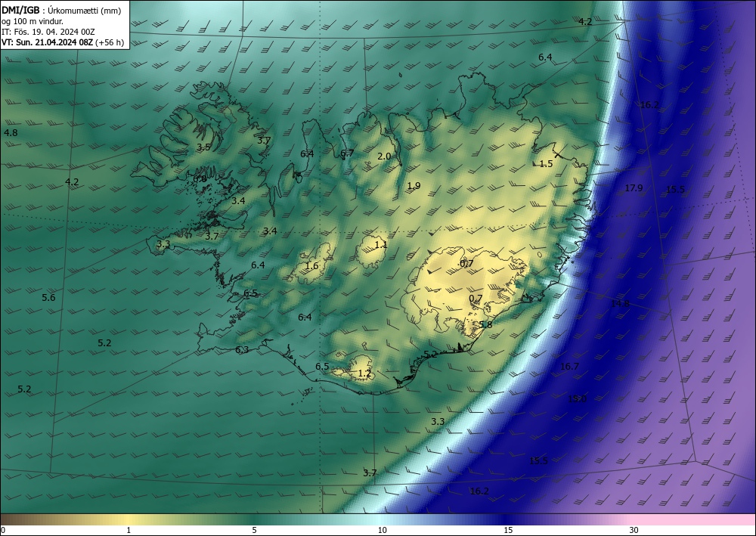Click the pink end of the color scale bar
Image resolution: width=756 pixels, height=536 pixels.
tap(694, 519)
